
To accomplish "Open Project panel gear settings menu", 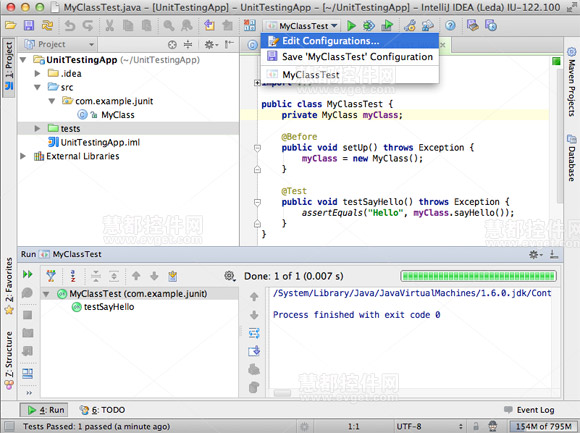I will point(211,45).
